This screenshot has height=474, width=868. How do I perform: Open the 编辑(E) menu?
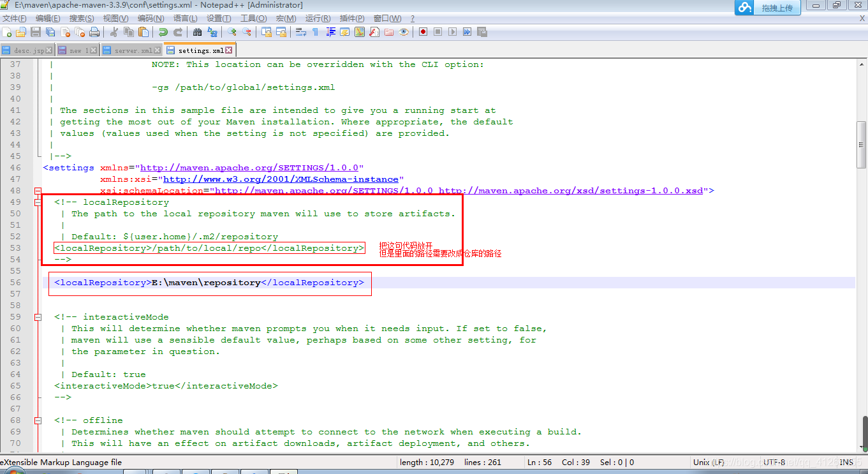click(48, 19)
